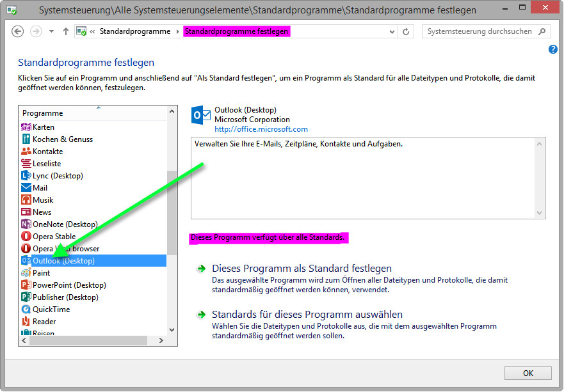Click the control panel icon in address bar
The height and width of the screenshot is (392, 564).
82,31
